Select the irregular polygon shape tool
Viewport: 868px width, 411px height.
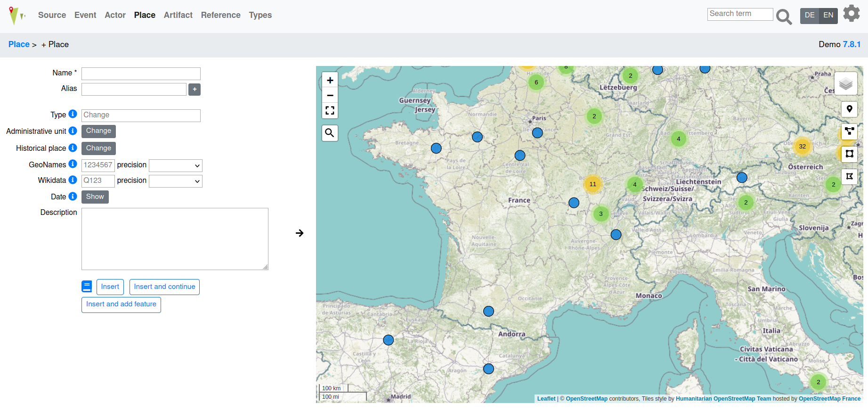[849, 176]
